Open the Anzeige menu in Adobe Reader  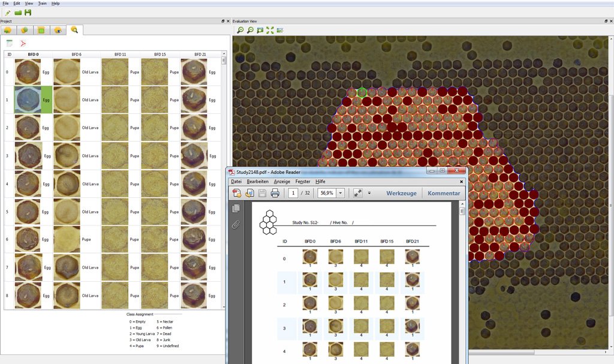coord(282,181)
